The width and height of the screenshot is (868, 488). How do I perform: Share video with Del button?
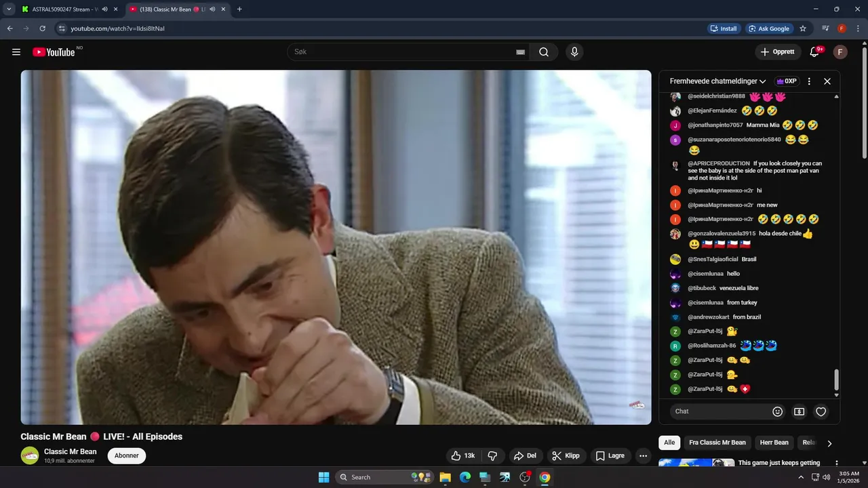(x=526, y=455)
